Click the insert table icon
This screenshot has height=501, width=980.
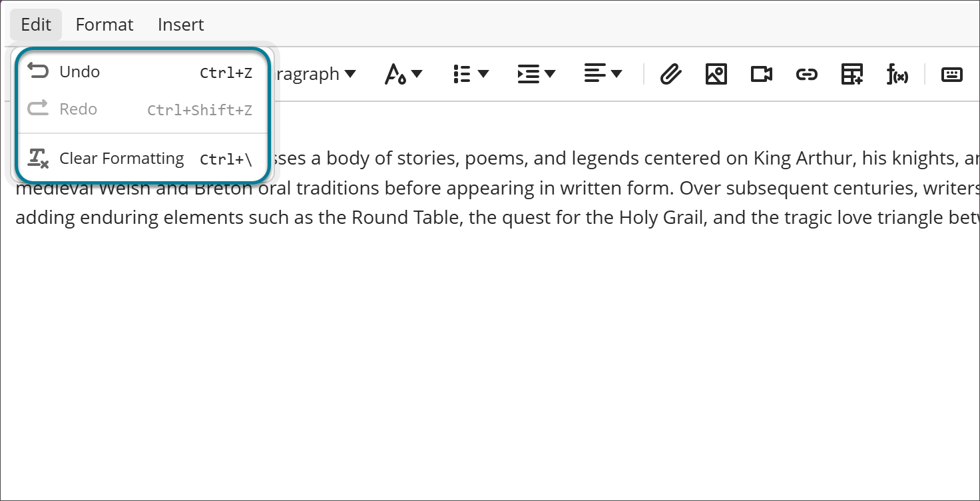852,74
